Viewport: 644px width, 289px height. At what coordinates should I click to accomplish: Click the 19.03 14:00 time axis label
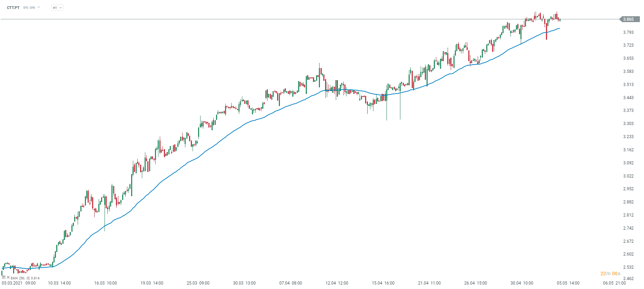152,283
